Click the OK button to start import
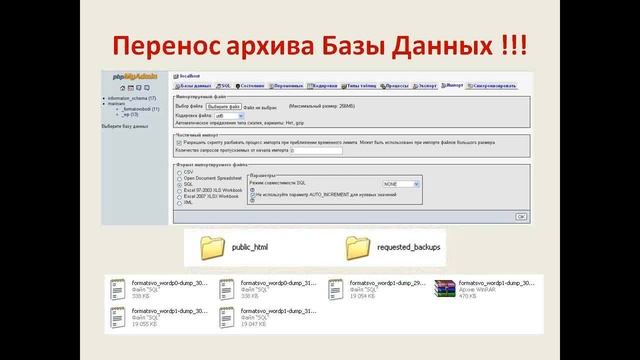The width and height of the screenshot is (640, 360). pyautogui.click(x=521, y=217)
